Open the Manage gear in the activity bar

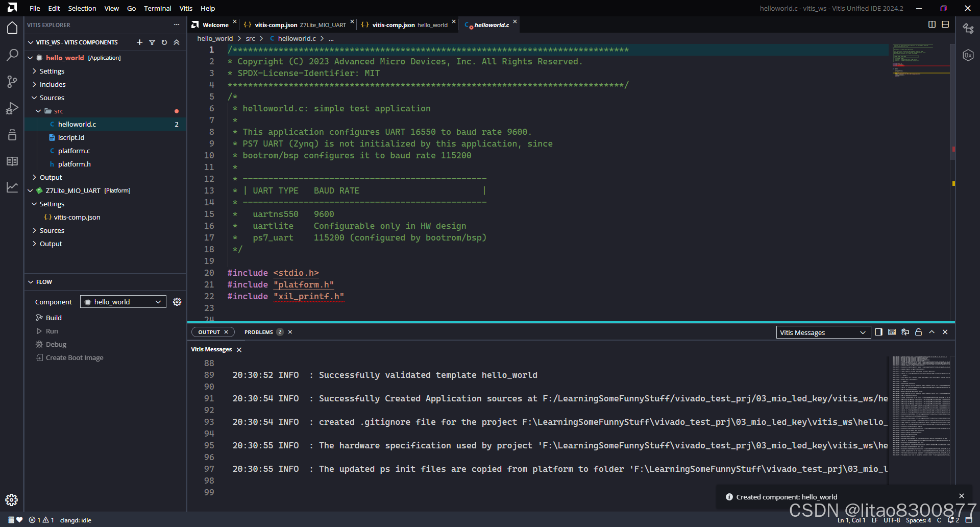pyautogui.click(x=12, y=499)
